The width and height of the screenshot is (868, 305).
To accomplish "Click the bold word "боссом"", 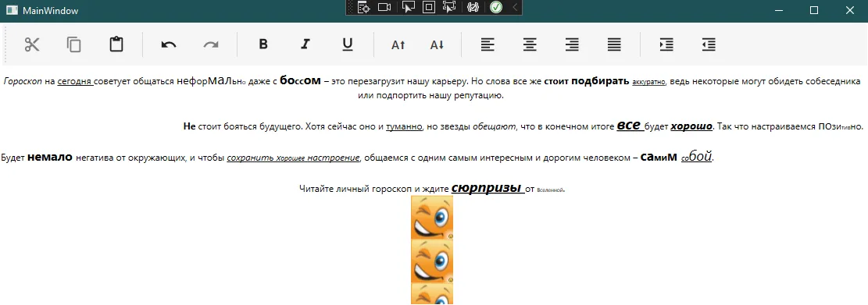I will click(300, 80).
